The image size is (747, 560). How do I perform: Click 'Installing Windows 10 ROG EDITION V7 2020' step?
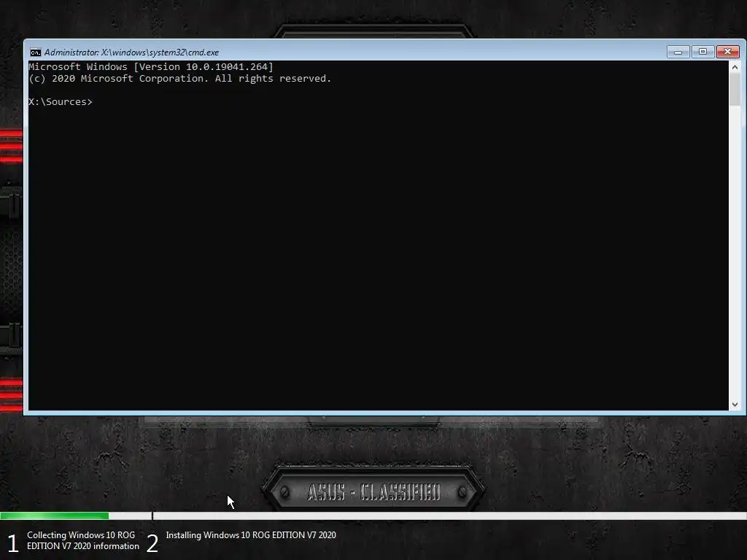(x=251, y=535)
